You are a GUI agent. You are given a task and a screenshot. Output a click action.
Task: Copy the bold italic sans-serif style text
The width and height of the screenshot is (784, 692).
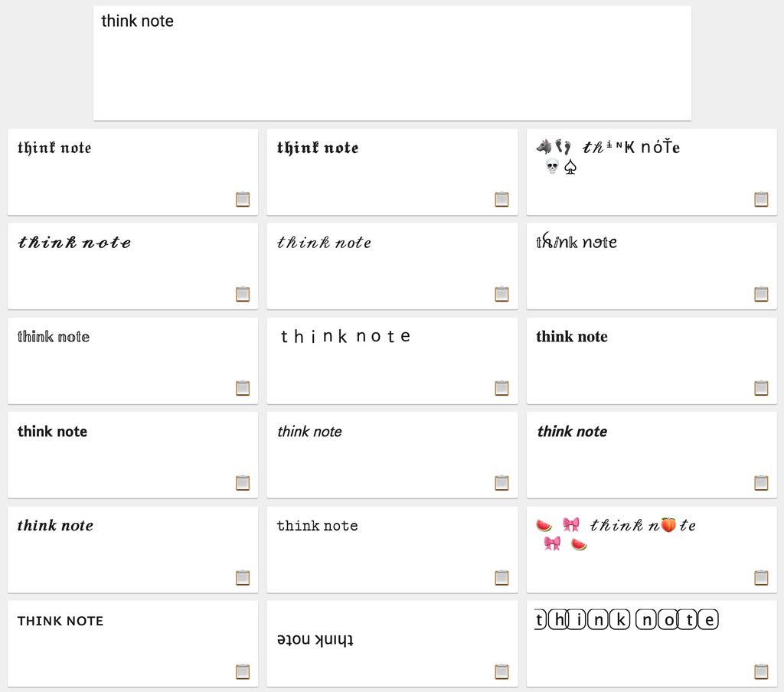[761, 483]
